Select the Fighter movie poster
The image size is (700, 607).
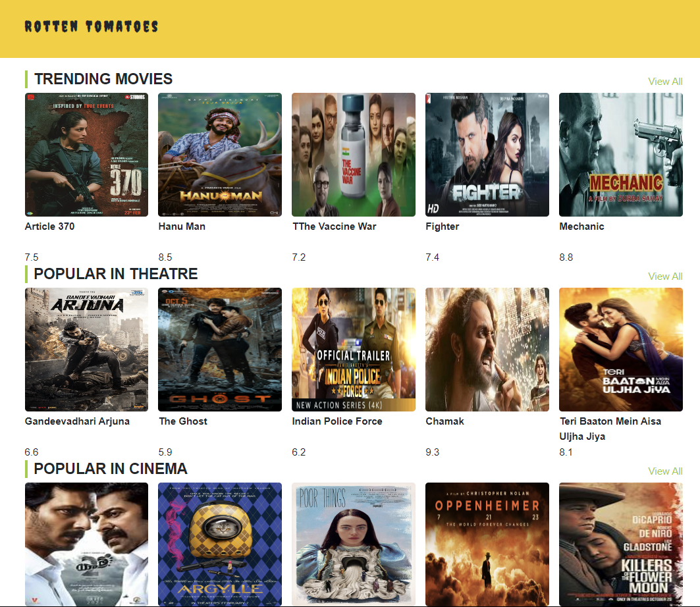(487, 155)
